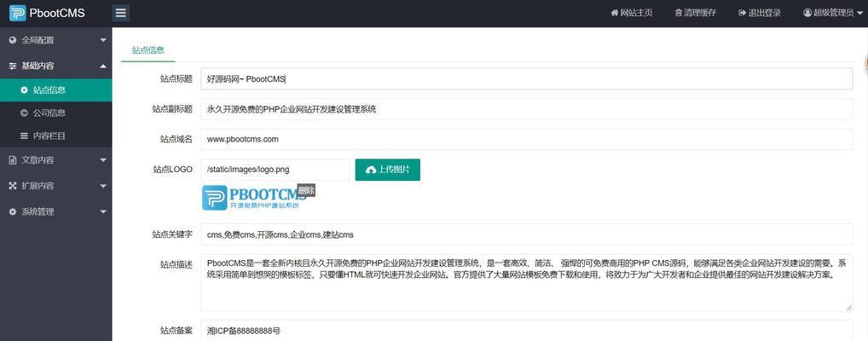Open 网站主页 home link

632,13
